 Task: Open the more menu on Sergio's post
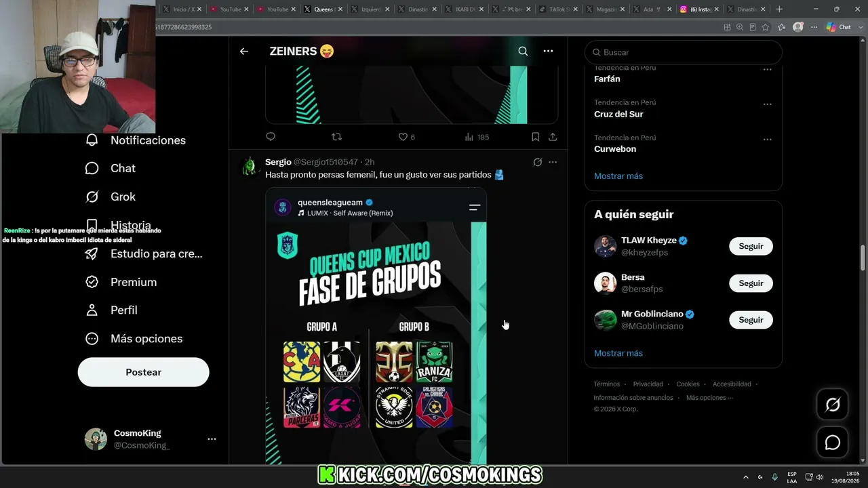pos(553,162)
